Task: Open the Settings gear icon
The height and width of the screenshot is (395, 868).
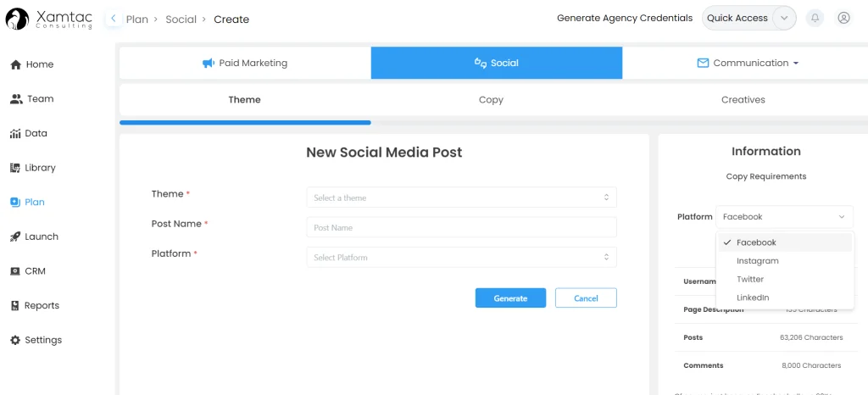Action: 15,340
